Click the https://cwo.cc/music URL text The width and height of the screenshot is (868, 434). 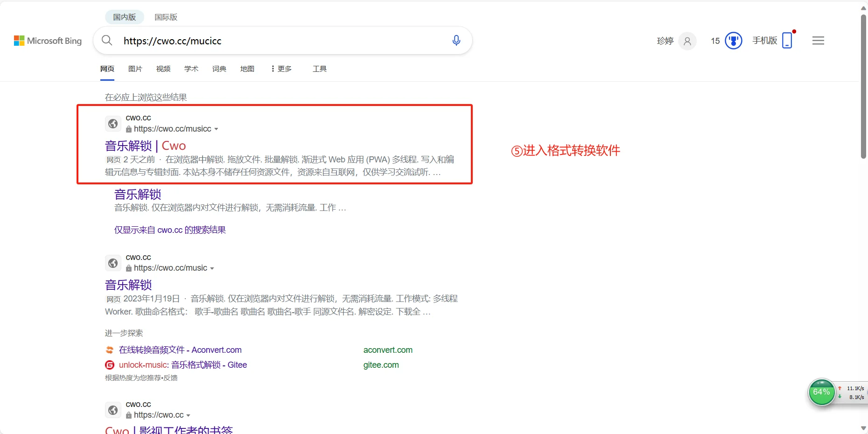[170, 268]
